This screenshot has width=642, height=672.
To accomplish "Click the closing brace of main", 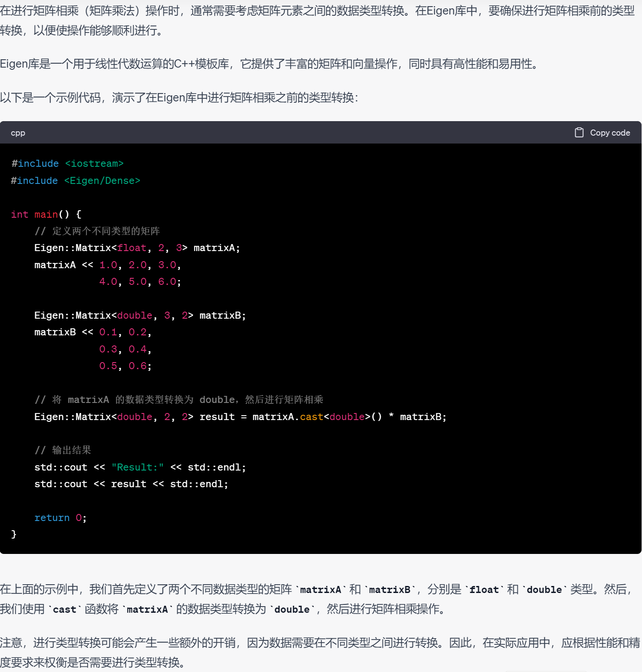I will pos(14,534).
